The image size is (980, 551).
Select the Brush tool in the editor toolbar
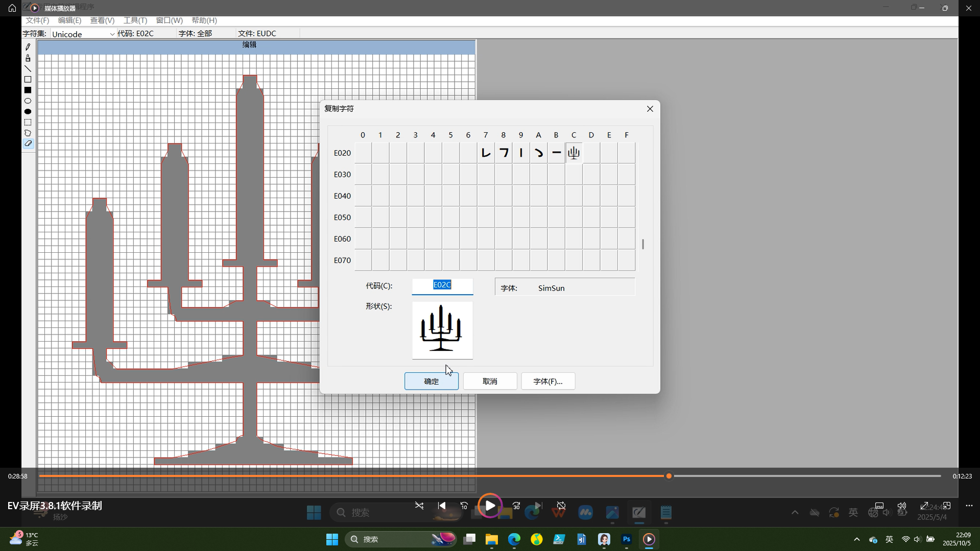click(28, 58)
